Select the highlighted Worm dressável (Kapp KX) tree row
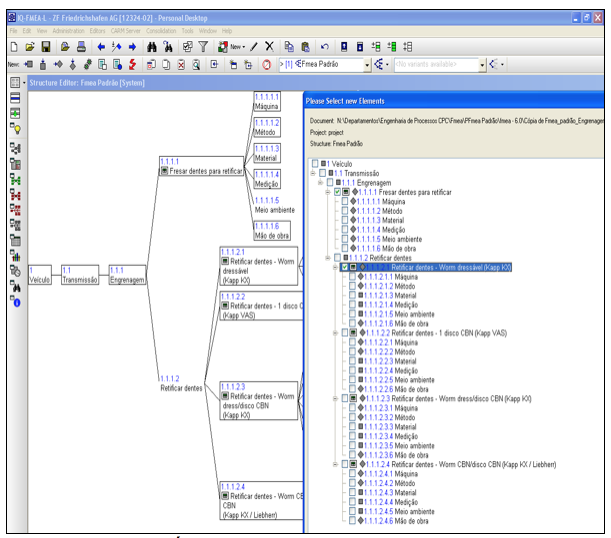This screenshot has height=538, width=611. [426, 267]
